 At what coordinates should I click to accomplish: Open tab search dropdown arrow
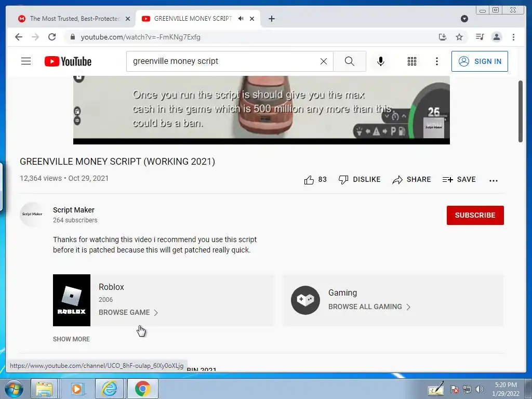(x=464, y=19)
